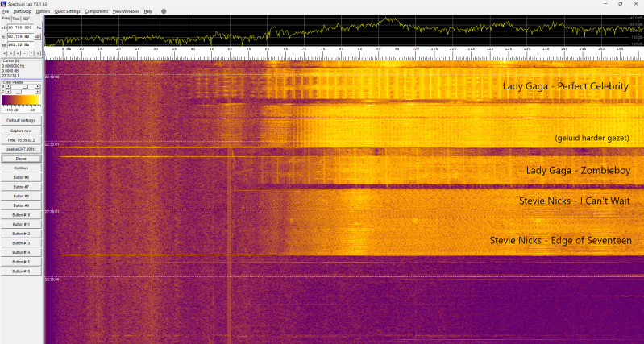Open the Components menu

click(96, 11)
